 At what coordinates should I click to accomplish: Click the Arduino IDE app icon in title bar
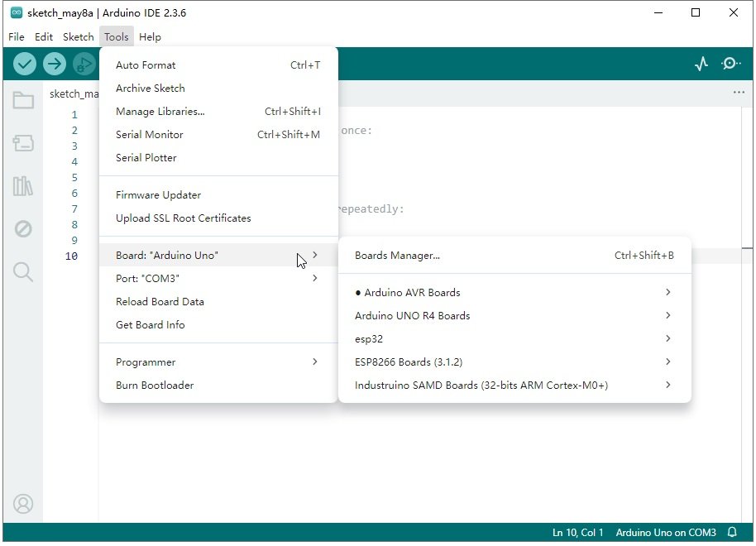click(x=17, y=12)
